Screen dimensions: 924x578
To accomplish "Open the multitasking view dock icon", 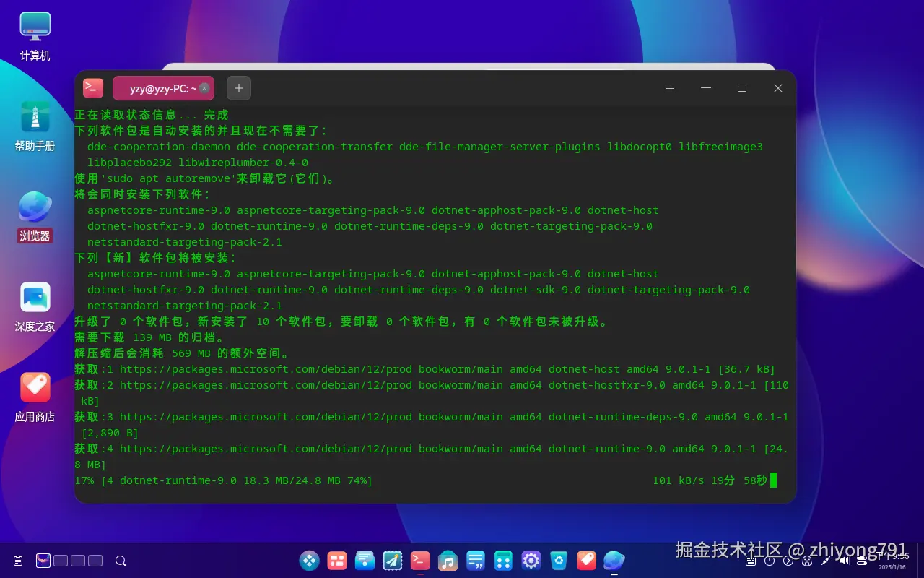I will coord(337,560).
